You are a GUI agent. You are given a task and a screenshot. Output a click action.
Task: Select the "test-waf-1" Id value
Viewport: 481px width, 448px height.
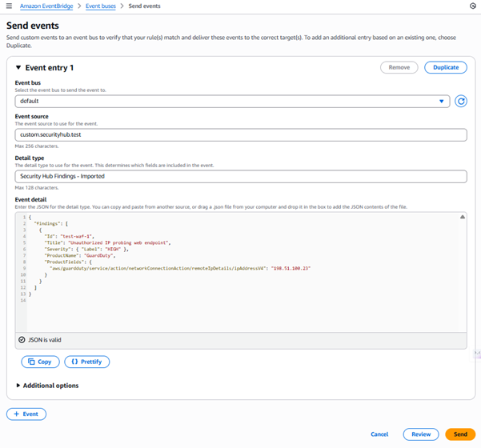pos(76,237)
